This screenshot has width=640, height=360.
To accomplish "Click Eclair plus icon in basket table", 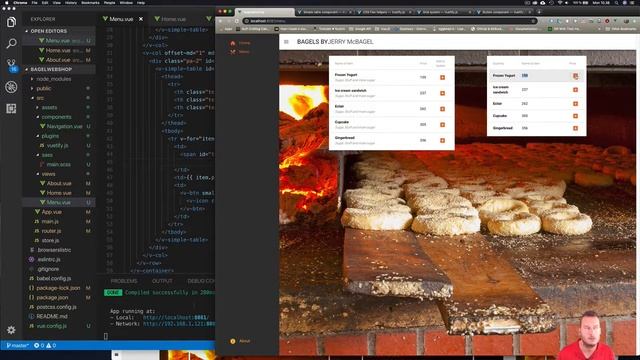I will click(x=576, y=104).
